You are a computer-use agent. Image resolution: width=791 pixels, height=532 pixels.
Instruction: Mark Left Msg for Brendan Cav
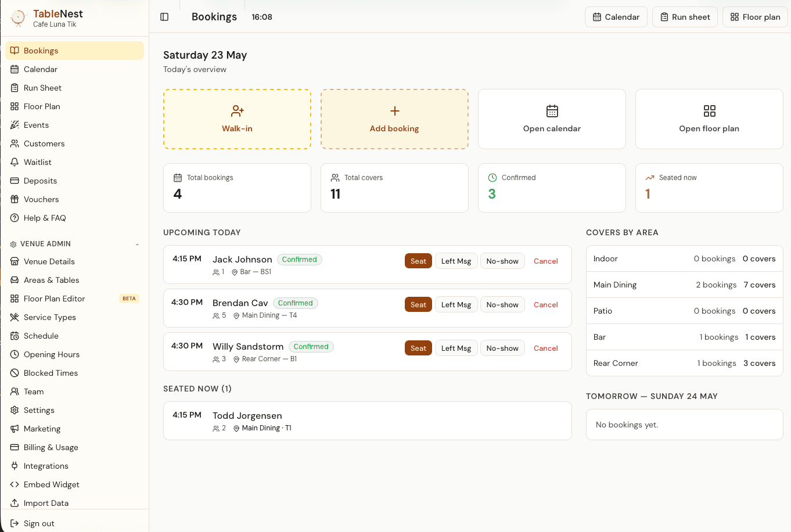point(456,304)
